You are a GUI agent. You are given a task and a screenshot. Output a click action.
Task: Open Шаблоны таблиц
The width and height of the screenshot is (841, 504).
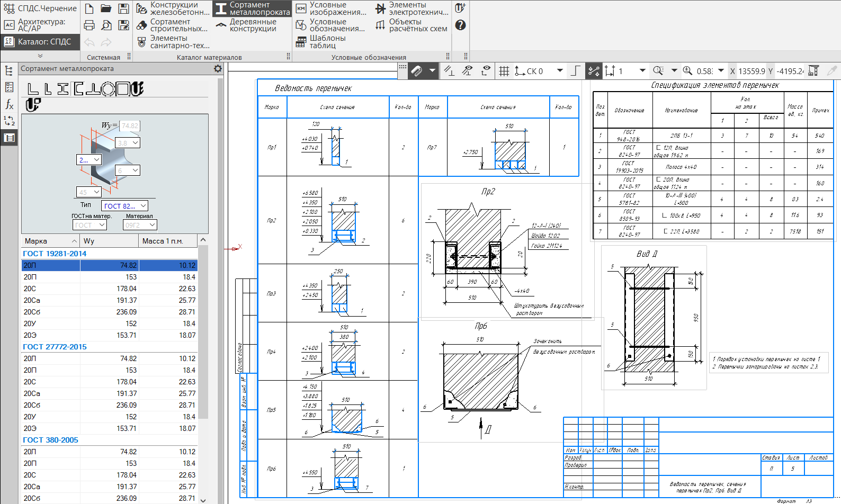(x=321, y=42)
